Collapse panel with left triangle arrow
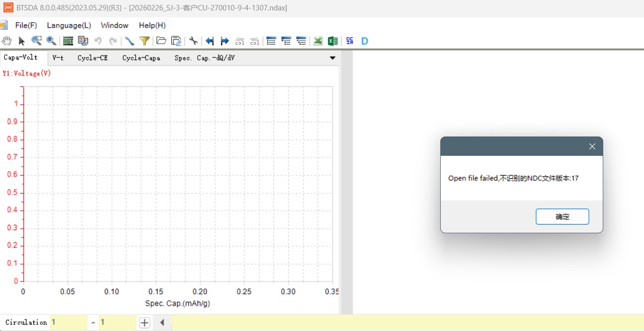This screenshot has height=331, width=644. tap(162, 323)
